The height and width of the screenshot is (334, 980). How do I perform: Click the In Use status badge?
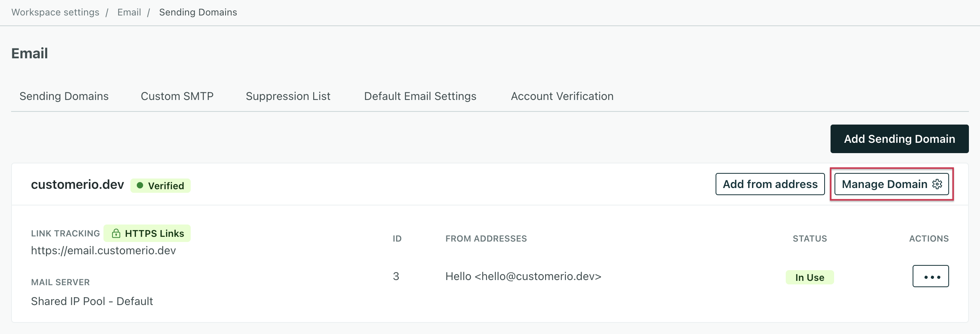click(x=810, y=277)
